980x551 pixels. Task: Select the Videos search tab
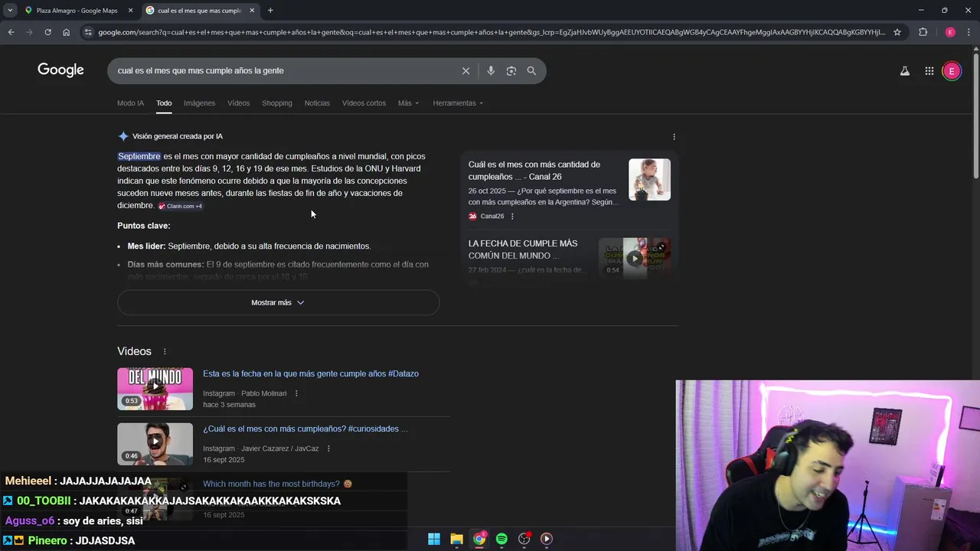pos(238,103)
